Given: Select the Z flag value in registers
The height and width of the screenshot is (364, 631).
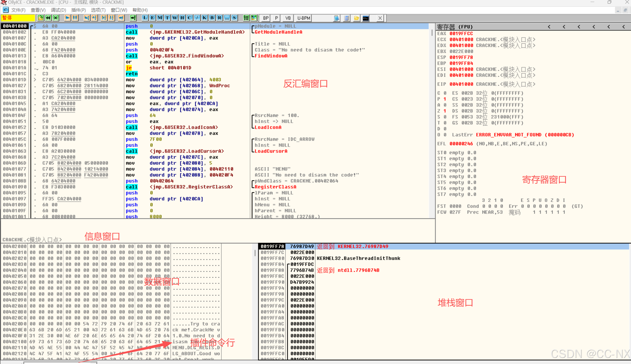Looking at the screenshot, I should 445,111.
